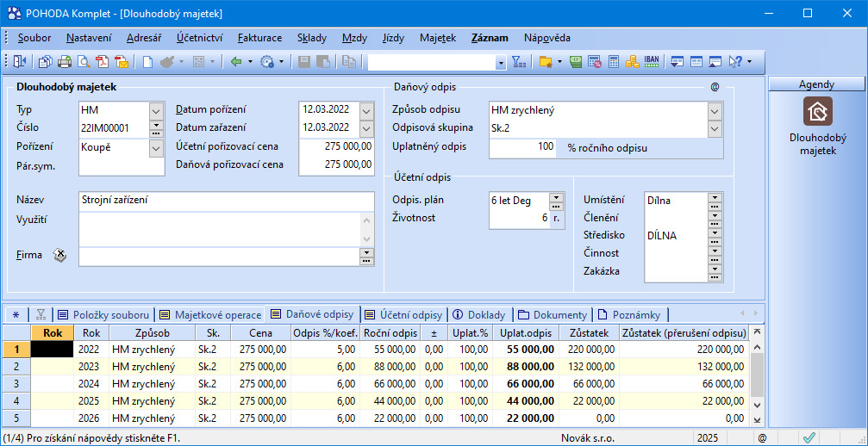Click the filter funnel icon in toolbar
This screenshot has width=868, height=446.
518,62
